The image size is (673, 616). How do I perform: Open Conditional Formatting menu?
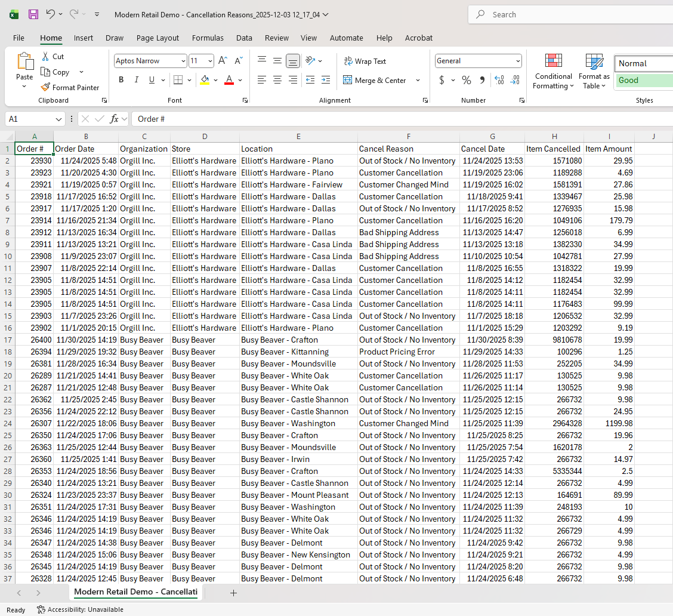(x=553, y=71)
